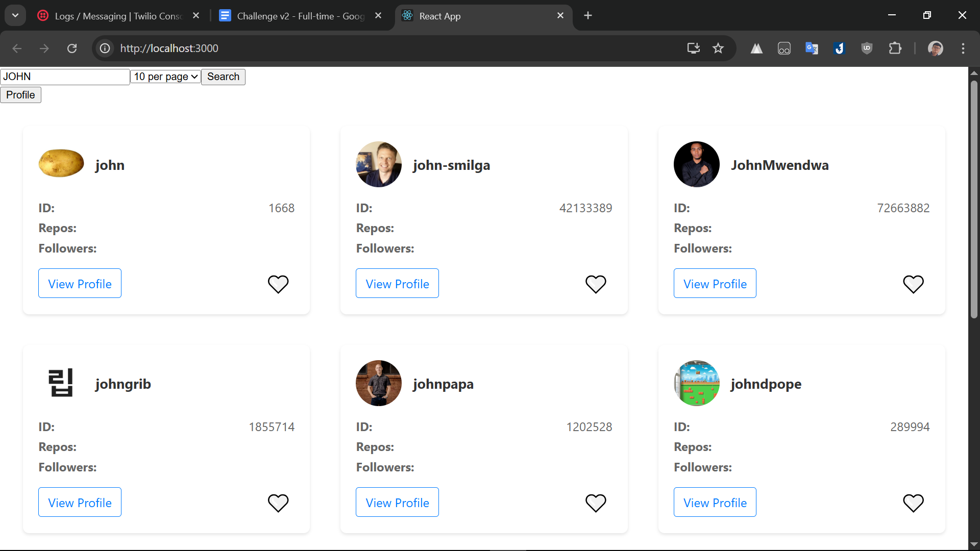Open johnpapa's View Profile

point(397,502)
